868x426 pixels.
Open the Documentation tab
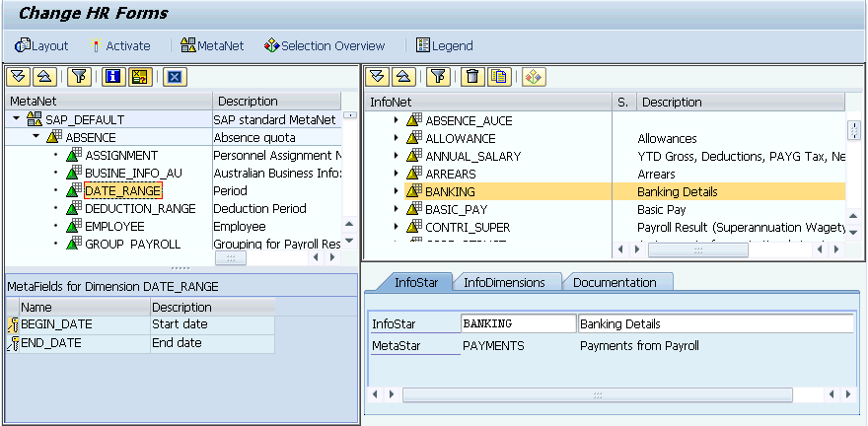click(x=615, y=282)
